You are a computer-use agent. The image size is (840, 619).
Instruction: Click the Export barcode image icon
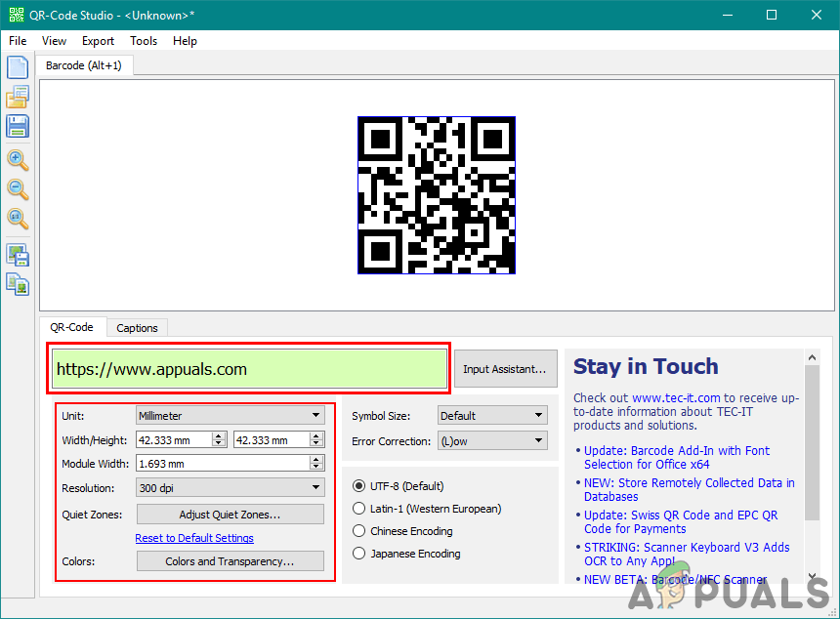pos(18,255)
